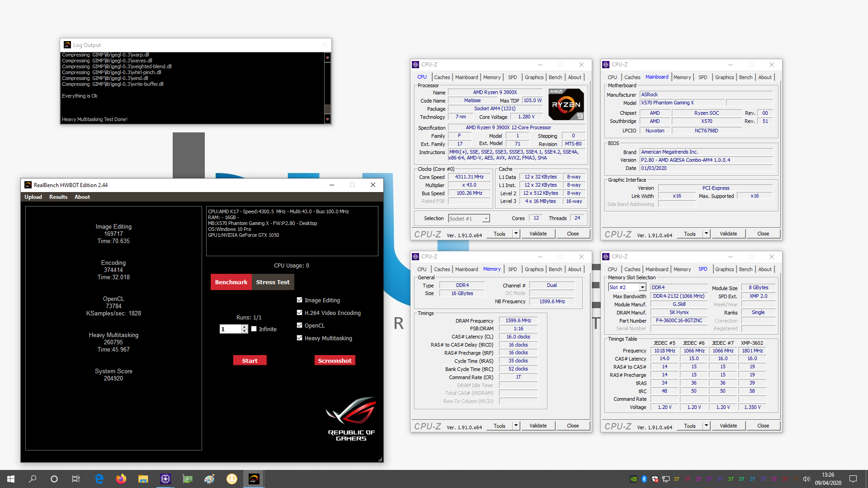This screenshot has width=868, height=488.
Task: Switch to the Benchmark mode button
Action: point(231,282)
